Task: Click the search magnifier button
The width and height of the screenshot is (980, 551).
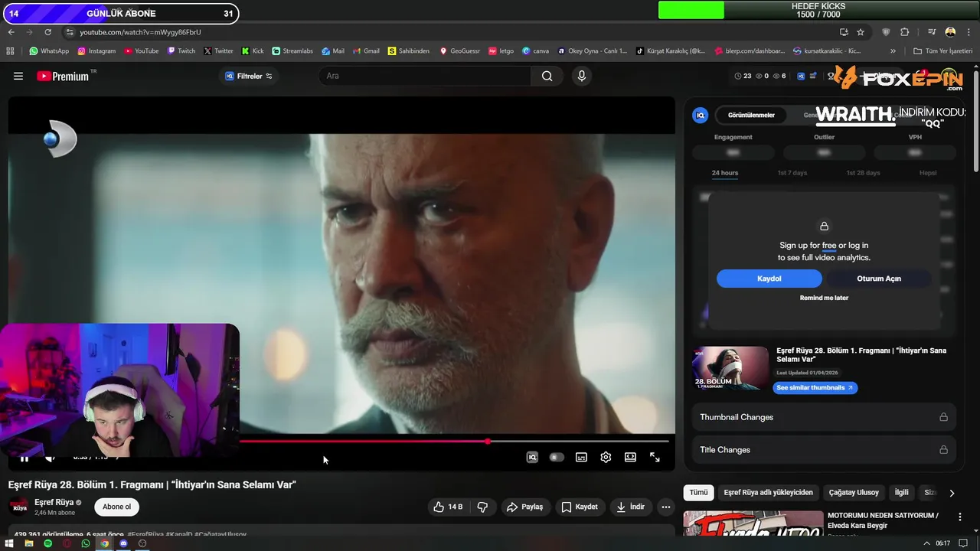Action: [x=547, y=76]
